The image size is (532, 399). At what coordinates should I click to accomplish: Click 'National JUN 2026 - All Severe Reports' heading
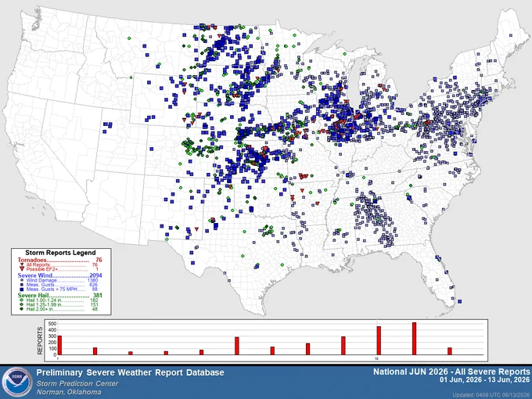[x=451, y=372]
